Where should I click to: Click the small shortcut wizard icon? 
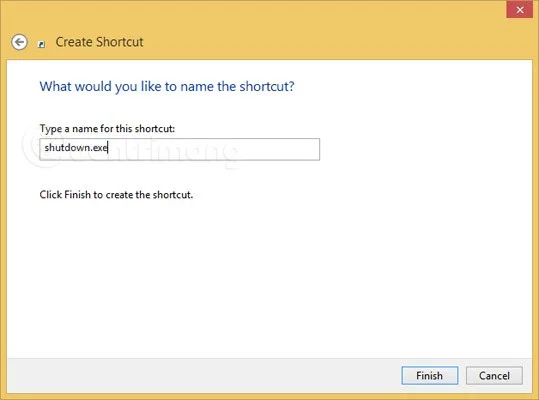click(x=41, y=44)
